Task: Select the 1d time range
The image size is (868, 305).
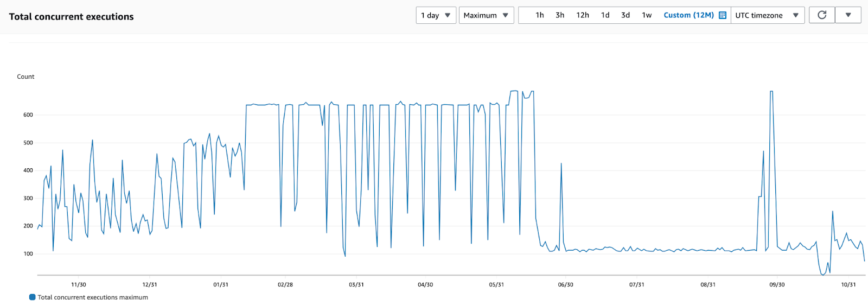Action: (605, 15)
